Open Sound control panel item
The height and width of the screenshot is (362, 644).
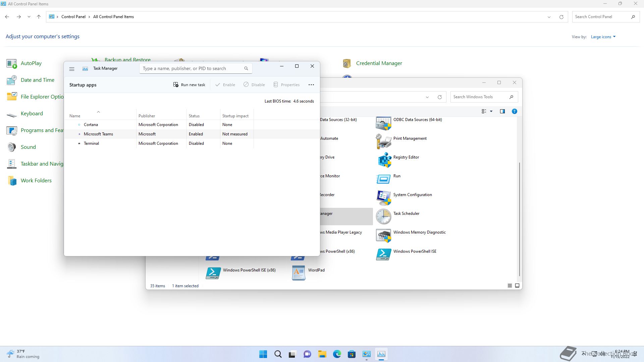click(x=28, y=147)
